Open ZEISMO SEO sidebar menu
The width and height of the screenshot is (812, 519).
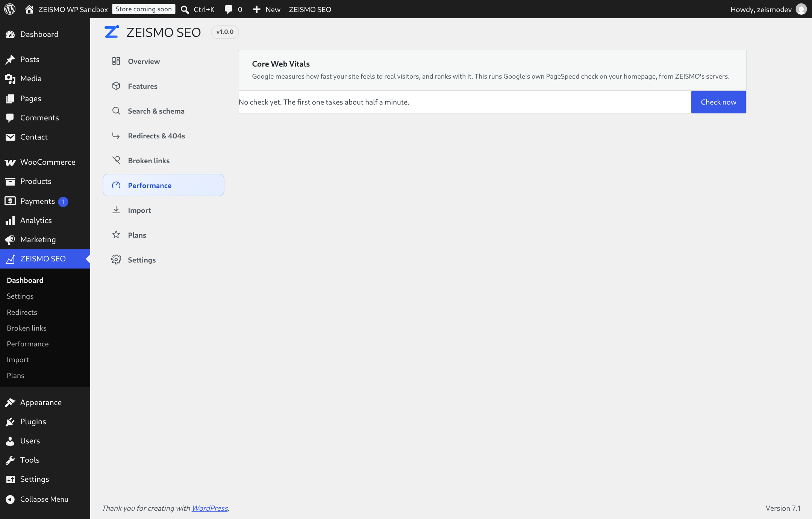pyautogui.click(x=45, y=259)
